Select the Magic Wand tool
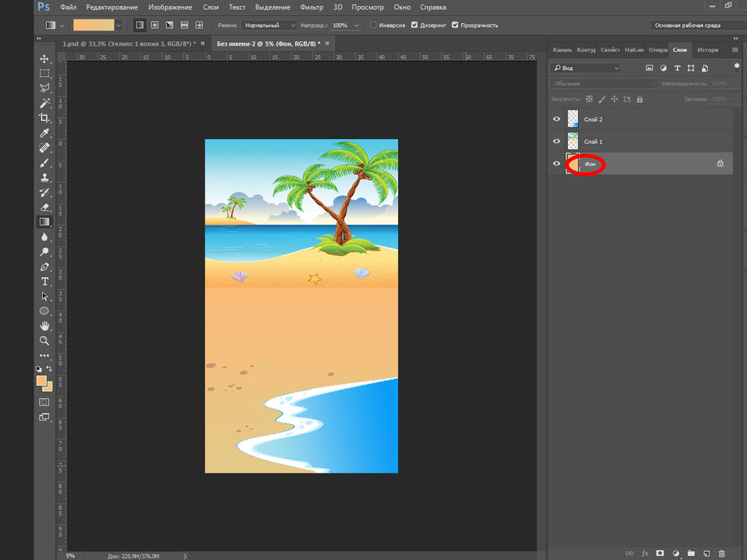Image resolution: width=747 pixels, height=560 pixels. point(44,103)
